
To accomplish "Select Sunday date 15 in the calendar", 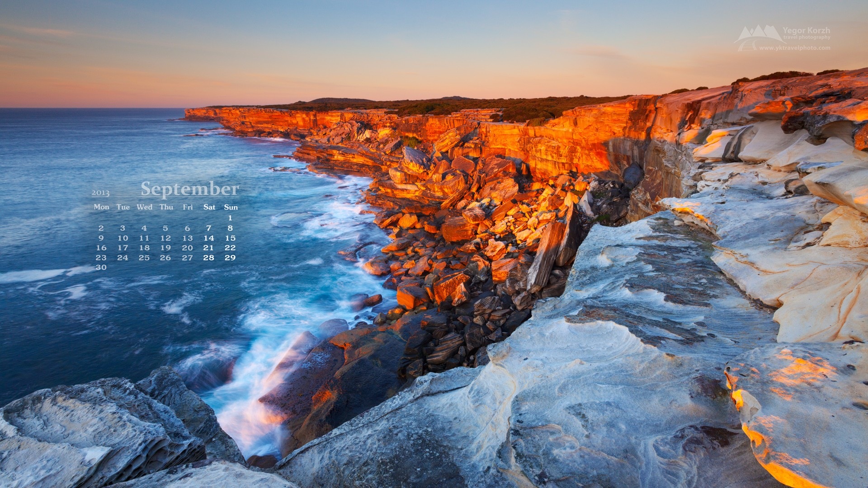I will tap(230, 238).
